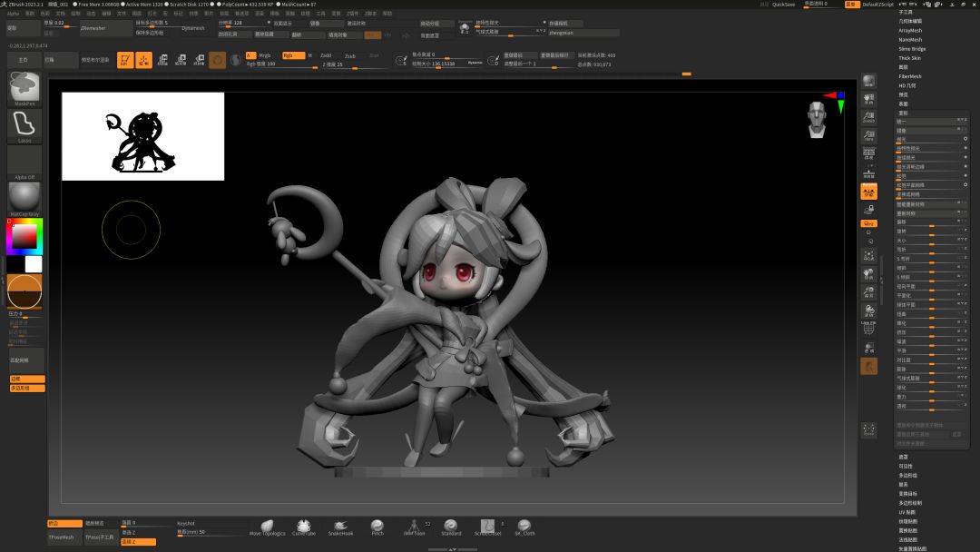Select the Move Topological brush
Viewport: 980px width, 552px height.
coord(267,528)
